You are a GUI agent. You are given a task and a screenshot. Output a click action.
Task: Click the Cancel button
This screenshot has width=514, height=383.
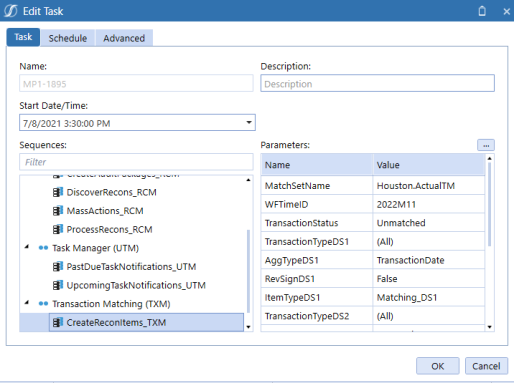pos(486,366)
